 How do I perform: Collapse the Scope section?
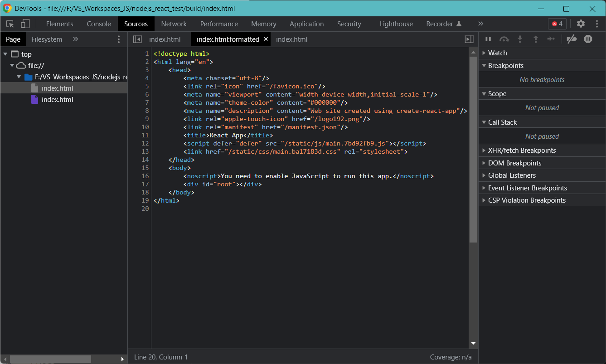tap(542, 94)
